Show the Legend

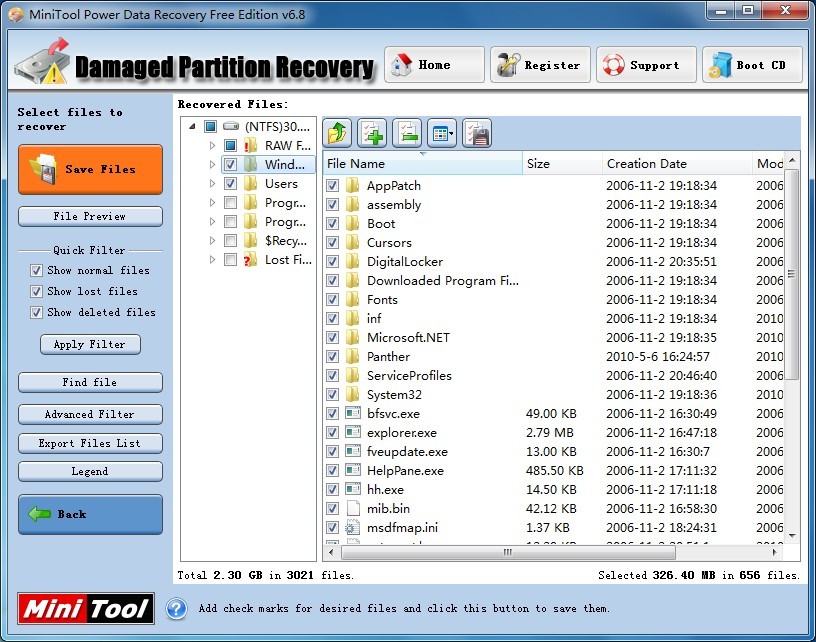click(90, 471)
